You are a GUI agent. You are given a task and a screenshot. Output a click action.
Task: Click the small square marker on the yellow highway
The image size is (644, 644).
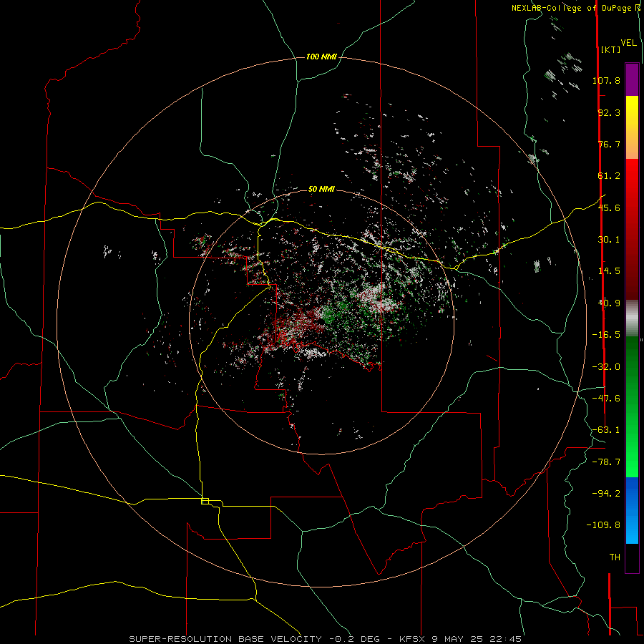[x=205, y=501]
